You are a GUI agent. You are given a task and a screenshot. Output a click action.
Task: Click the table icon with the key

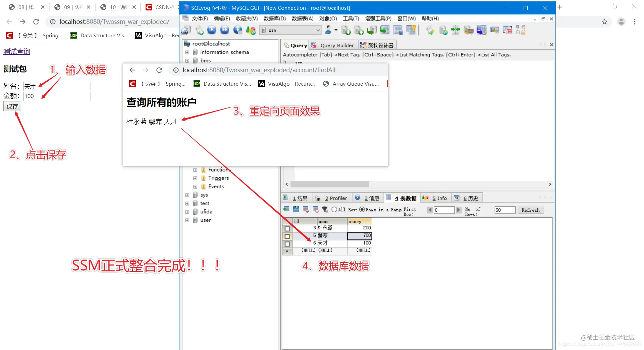[x=411, y=30]
